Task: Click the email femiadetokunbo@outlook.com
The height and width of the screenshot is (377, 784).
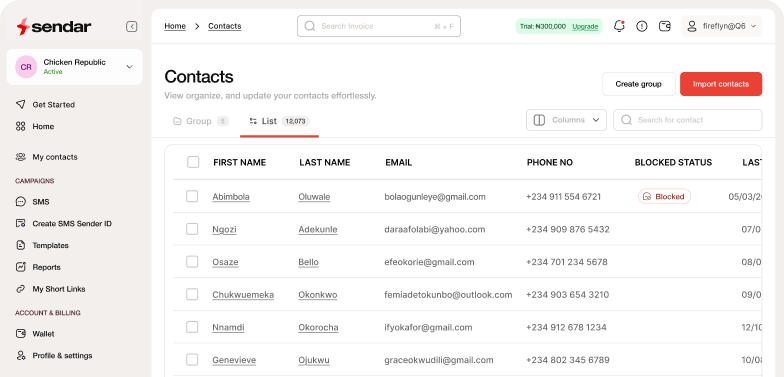Action: coord(448,295)
